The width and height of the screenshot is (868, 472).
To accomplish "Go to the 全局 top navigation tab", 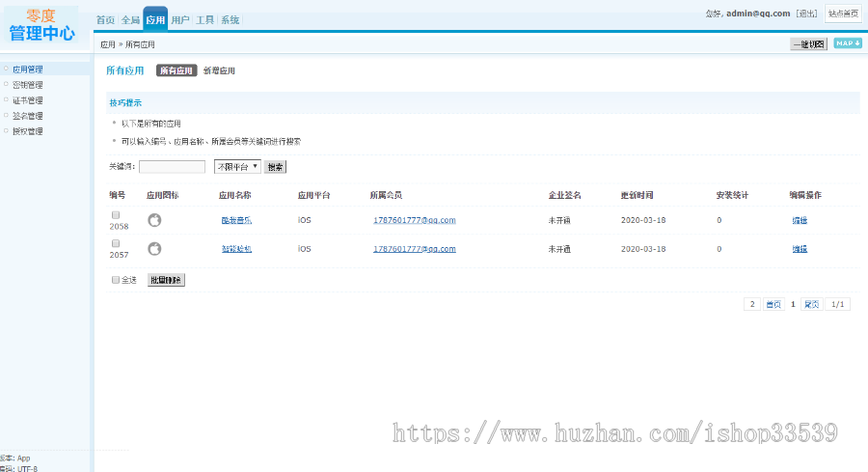I will point(130,20).
